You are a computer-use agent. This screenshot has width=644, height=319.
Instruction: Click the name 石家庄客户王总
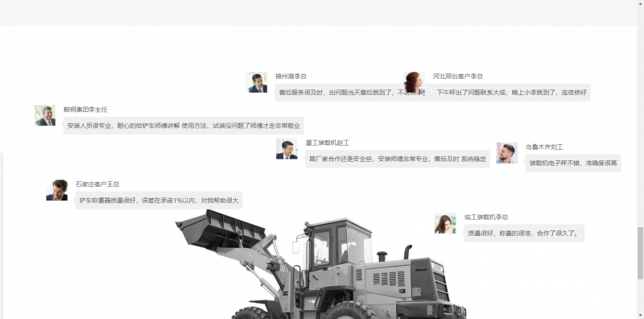[x=97, y=184]
